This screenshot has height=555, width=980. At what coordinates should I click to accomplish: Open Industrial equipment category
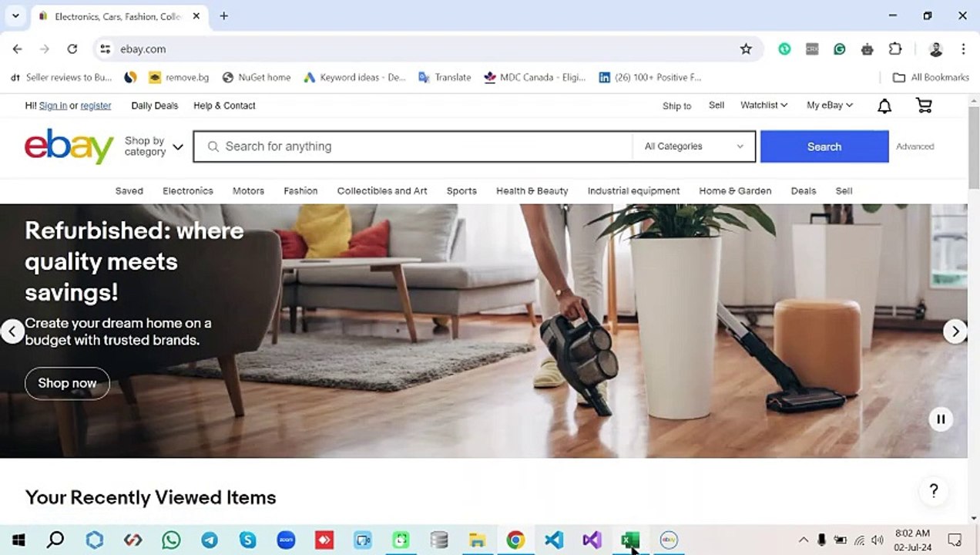point(633,191)
